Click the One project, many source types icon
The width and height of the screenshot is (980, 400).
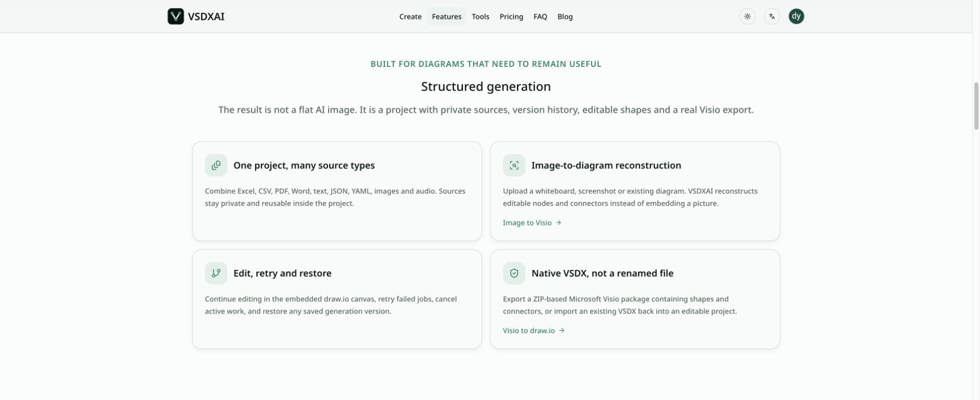216,165
